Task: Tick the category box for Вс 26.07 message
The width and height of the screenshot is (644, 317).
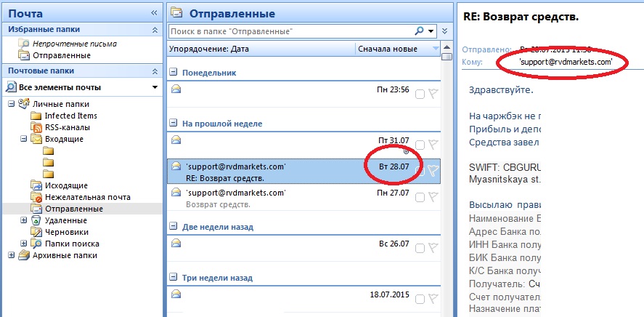Action: (420, 249)
